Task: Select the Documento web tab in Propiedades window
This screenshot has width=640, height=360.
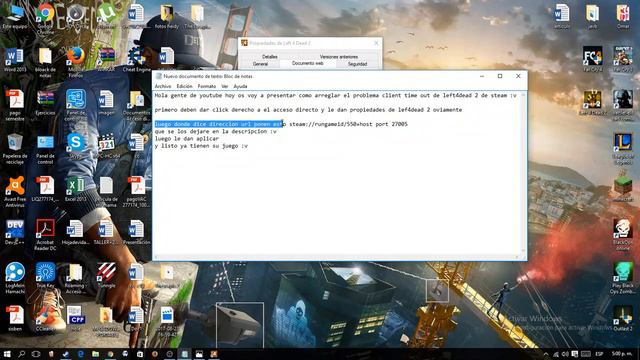Action: pos(308,63)
